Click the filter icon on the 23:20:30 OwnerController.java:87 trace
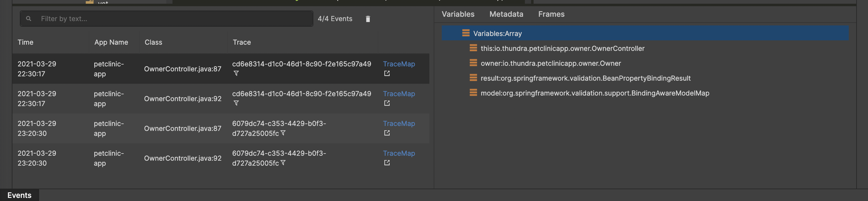868x201 pixels. pyautogui.click(x=283, y=133)
